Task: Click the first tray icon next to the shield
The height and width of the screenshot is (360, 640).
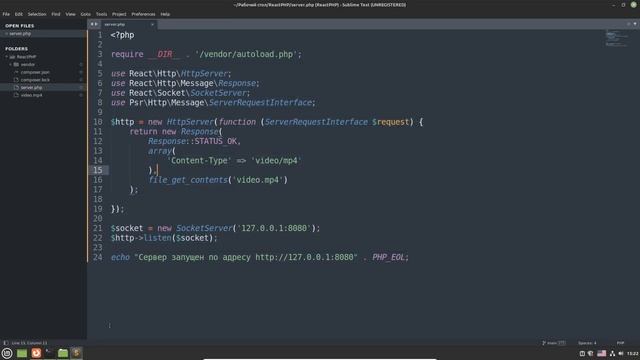Action: tap(582, 353)
